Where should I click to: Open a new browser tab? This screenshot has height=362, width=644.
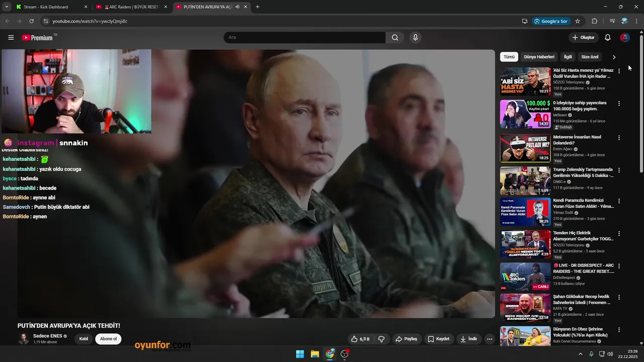click(x=258, y=7)
